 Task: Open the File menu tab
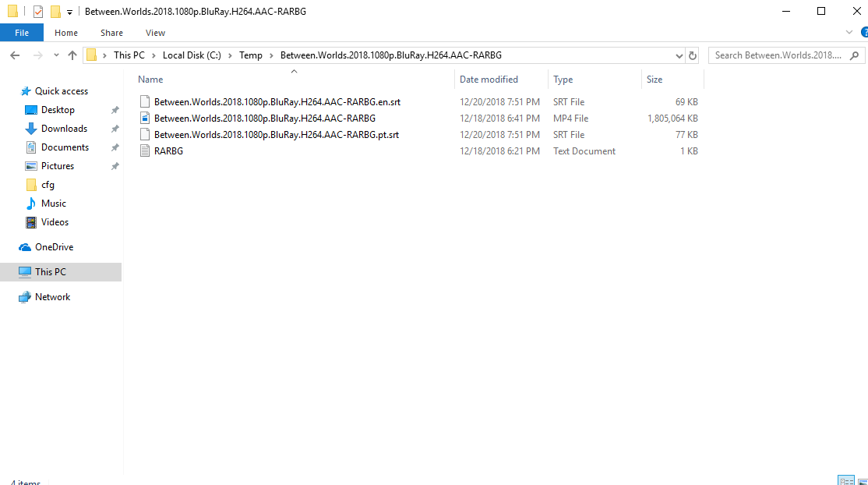[x=22, y=33]
